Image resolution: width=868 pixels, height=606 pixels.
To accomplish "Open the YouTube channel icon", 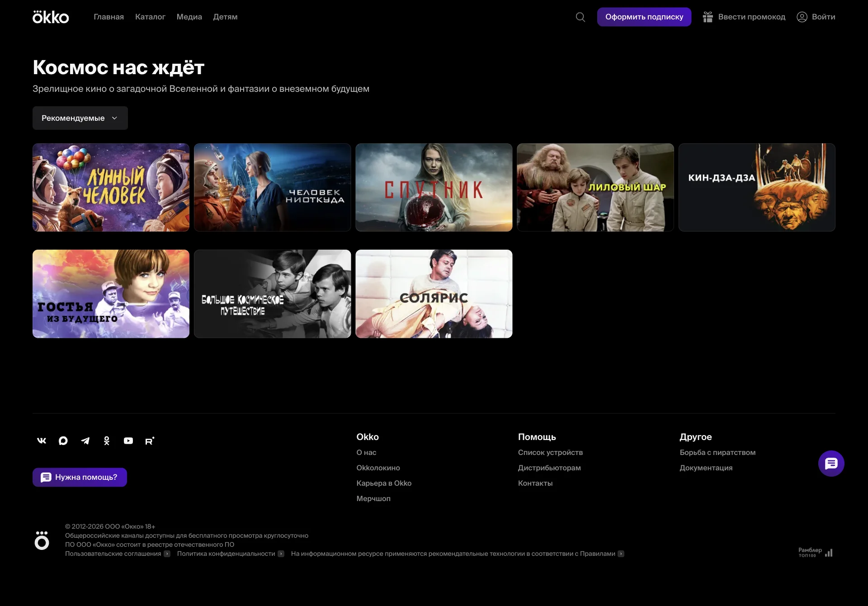I will (x=128, y=440).
